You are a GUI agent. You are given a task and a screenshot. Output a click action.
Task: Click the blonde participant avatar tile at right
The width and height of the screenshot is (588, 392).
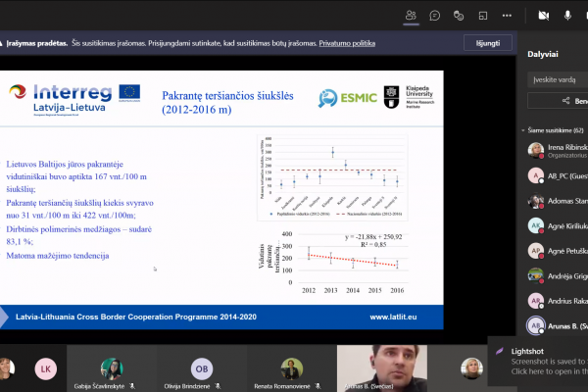point(471,368)
